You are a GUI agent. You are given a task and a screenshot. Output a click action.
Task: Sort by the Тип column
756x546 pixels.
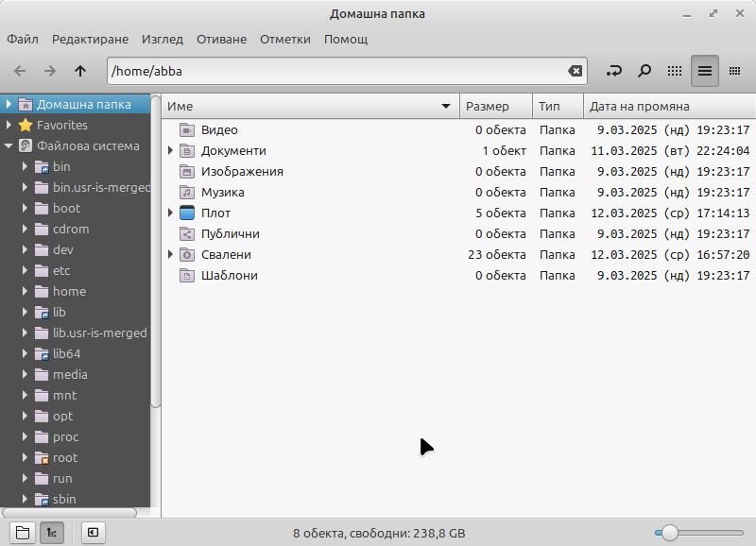[558, 106]
